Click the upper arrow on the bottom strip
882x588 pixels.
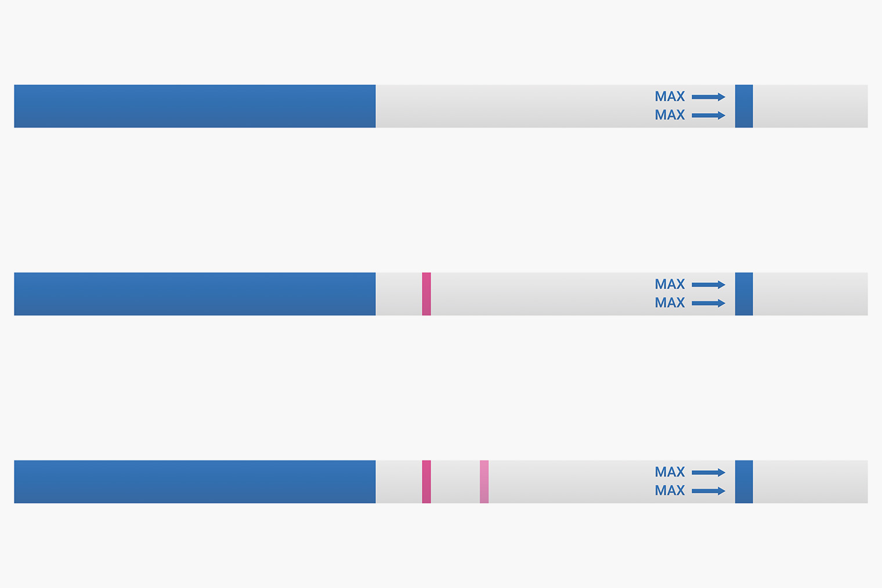click(x=709, y=473)
